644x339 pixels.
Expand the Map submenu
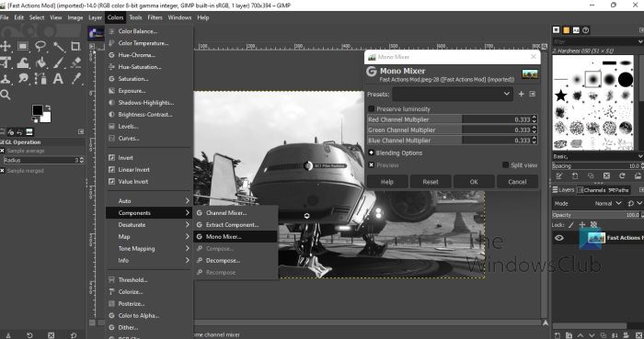pyautogui.click(x=149, y=236)
